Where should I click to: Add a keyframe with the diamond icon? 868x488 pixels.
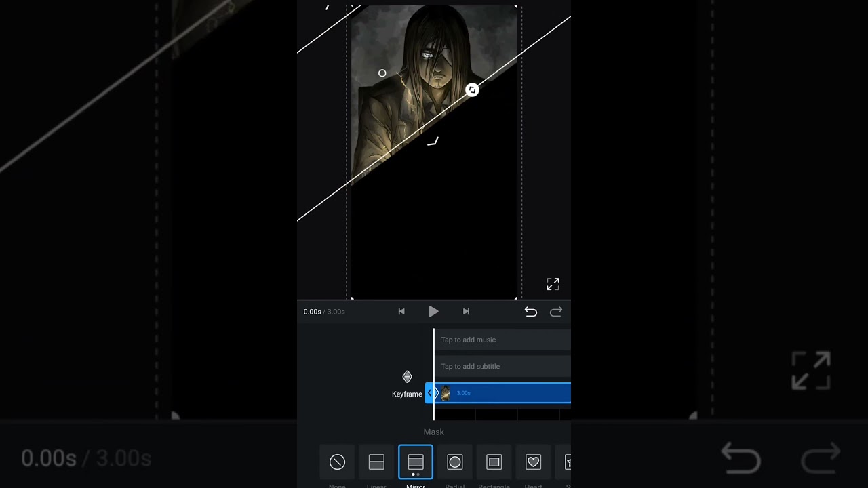click(x=407, y=377)
